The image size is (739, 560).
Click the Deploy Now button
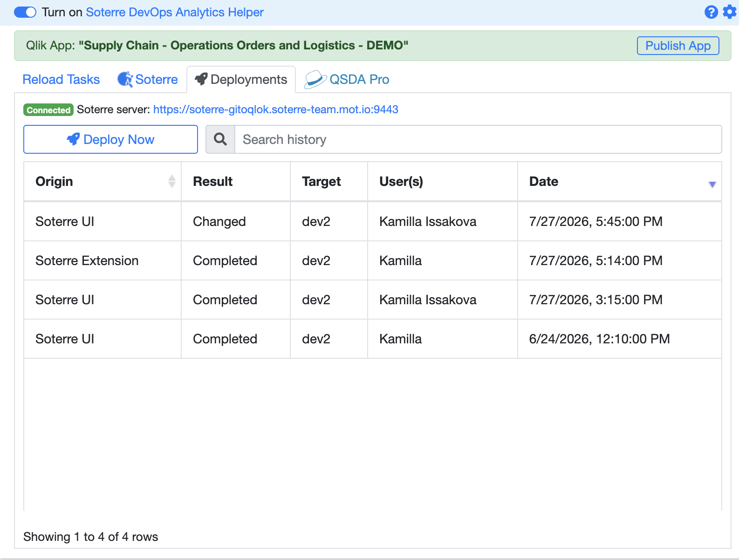[111, 139]
